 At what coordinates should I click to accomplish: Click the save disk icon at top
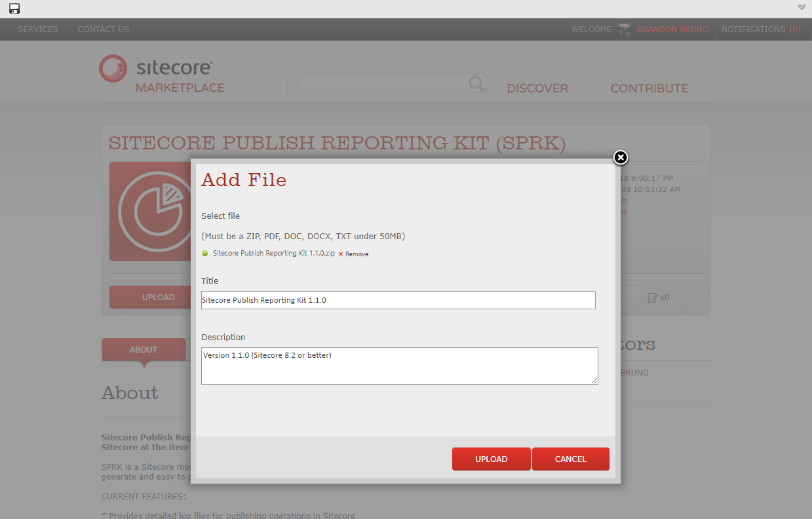coord(14,9)
